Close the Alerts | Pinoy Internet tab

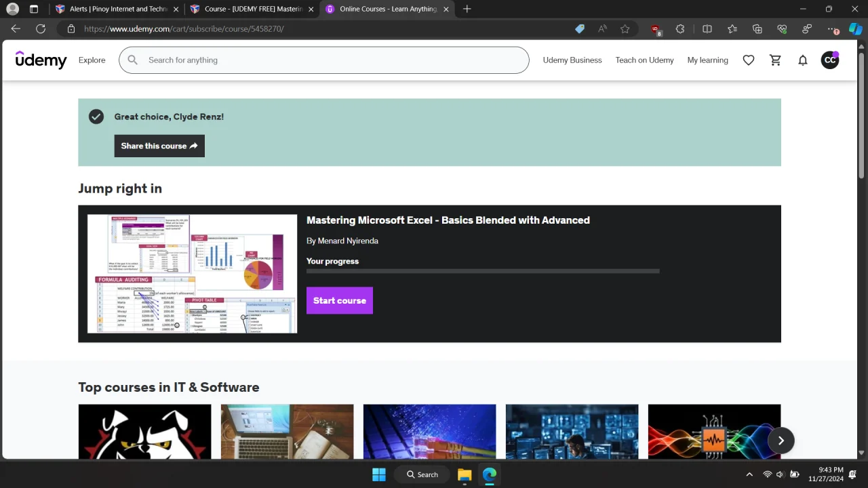pos(176,9)
